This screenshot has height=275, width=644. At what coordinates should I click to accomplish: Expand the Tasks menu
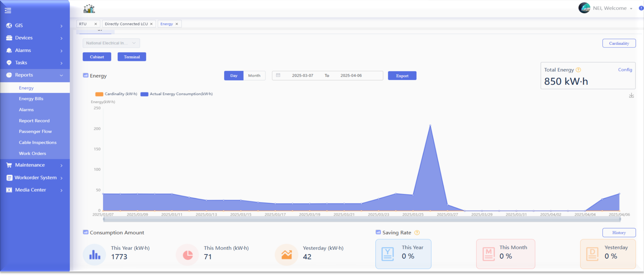point(62,63)
